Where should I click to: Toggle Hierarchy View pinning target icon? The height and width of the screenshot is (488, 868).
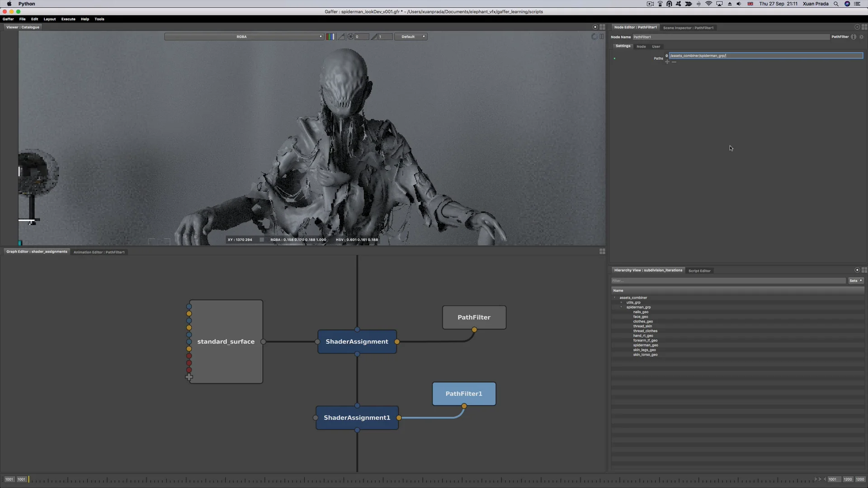(857, 270)
